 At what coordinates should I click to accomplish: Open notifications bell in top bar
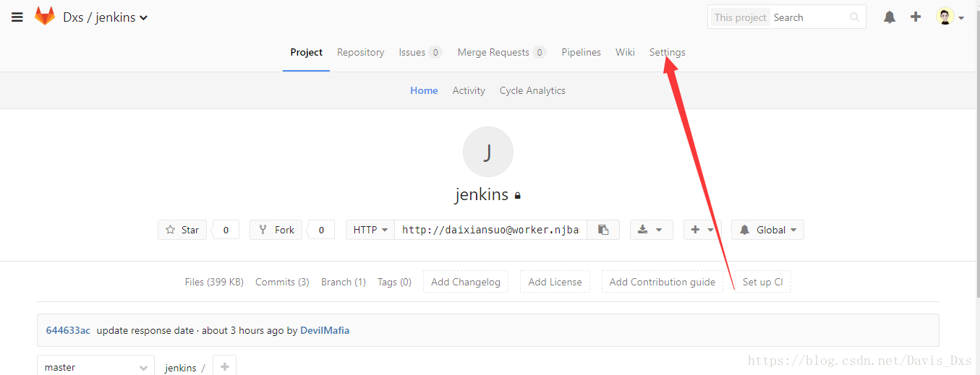click(x=890, y=17)
